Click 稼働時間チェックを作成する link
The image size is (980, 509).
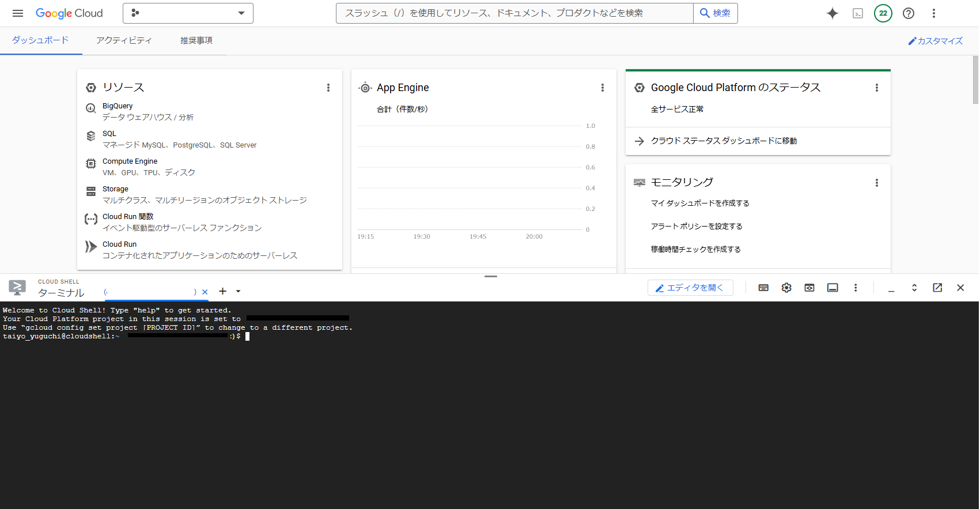[x=696, y=250]
